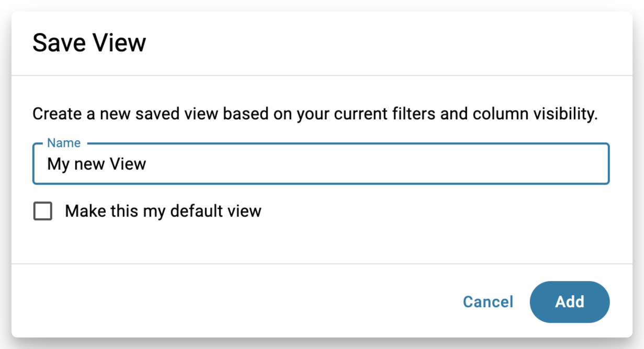Click the 'My new View' text in field
Viewport: 644px width, 349px height.
pos(97,164)
